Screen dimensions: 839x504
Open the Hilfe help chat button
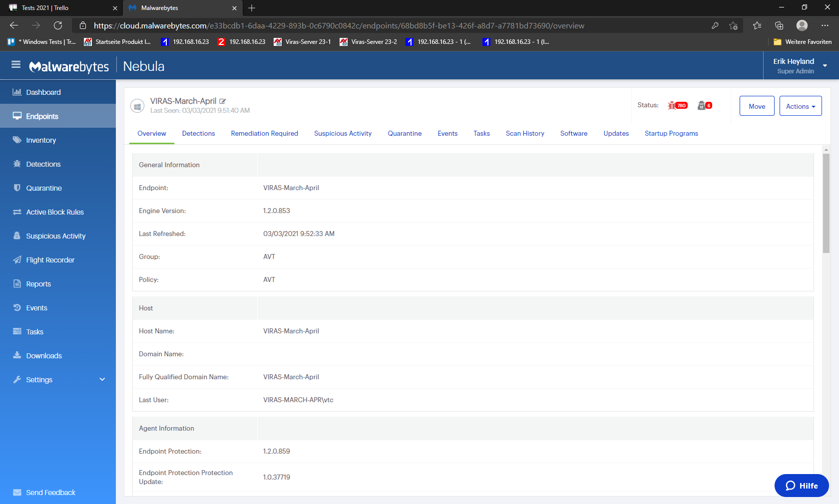click(x=801, y=486)
